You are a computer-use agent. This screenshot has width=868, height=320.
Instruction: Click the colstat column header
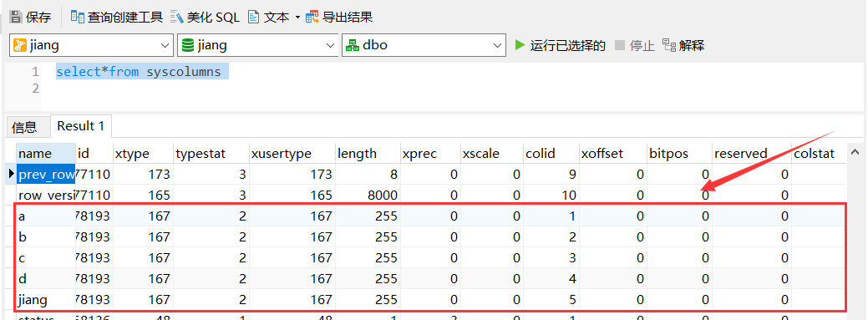coord(819,154)
